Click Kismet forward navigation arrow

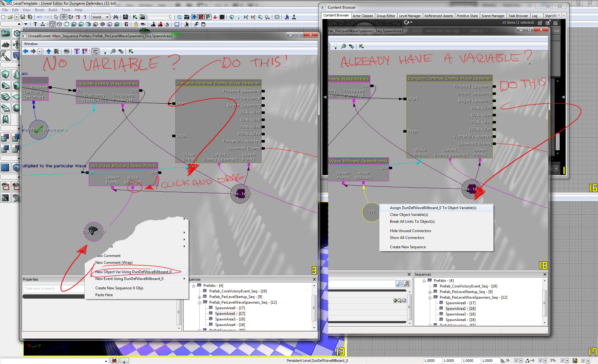coord(33,51)
